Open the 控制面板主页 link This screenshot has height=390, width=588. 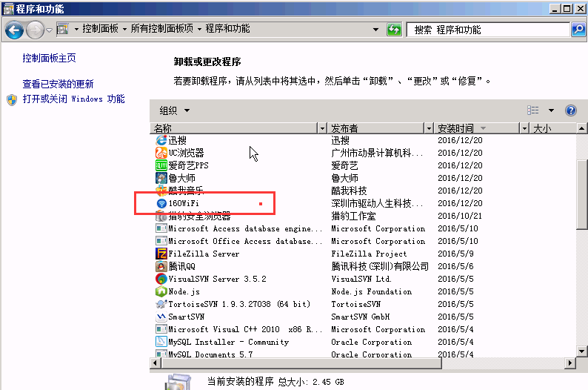(49, 58)
